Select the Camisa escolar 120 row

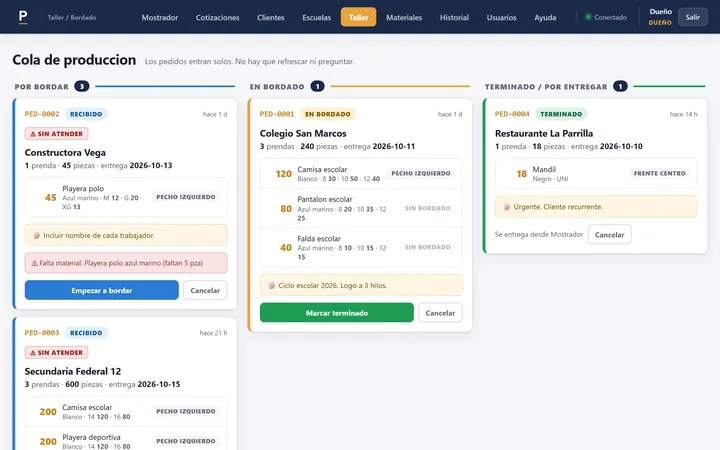[361, 174]
